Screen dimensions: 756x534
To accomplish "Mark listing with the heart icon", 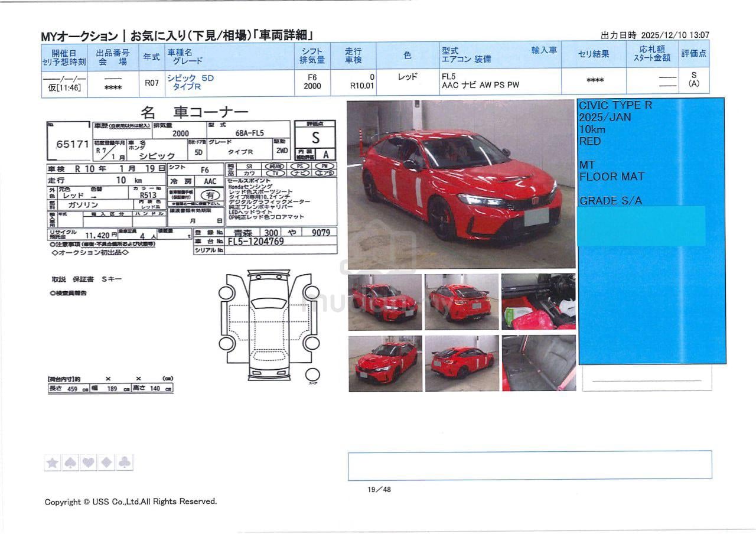I will click(x=89, y=463).
